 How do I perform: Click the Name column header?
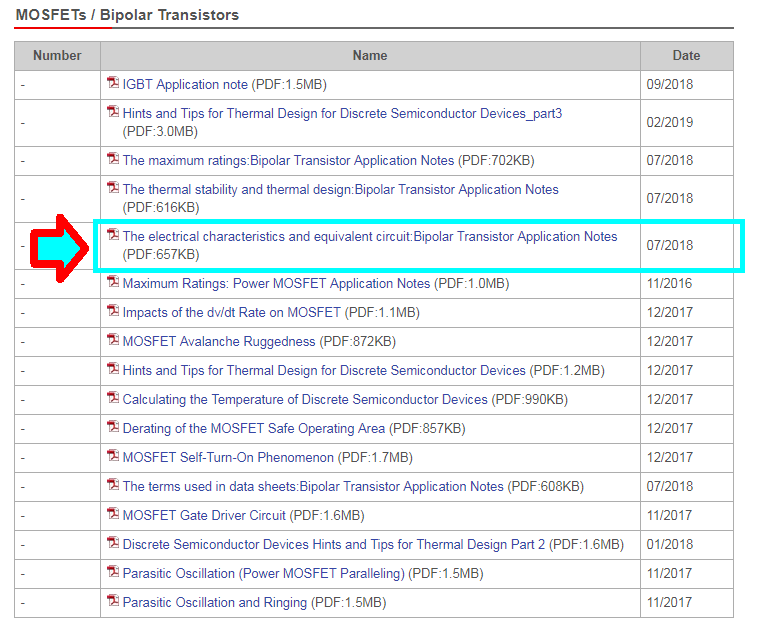pos(370,56)
